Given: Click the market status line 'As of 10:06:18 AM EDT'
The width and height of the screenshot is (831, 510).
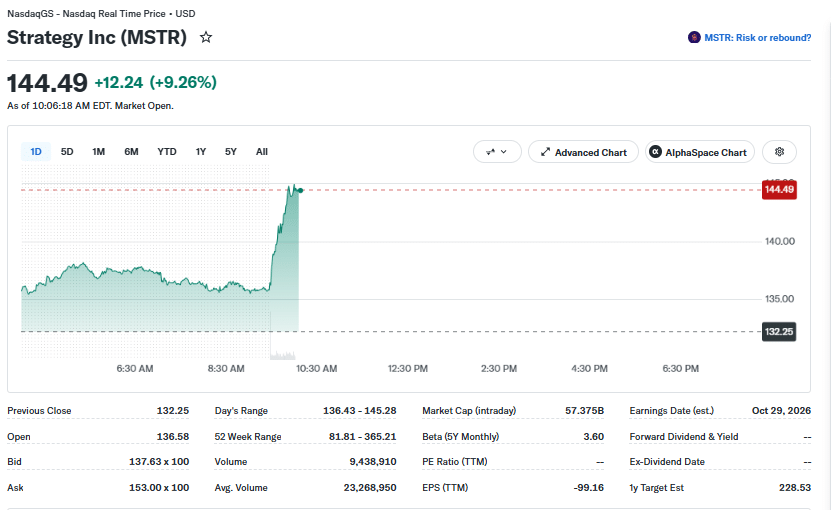Looking at the screenshot, I should 90,106.
